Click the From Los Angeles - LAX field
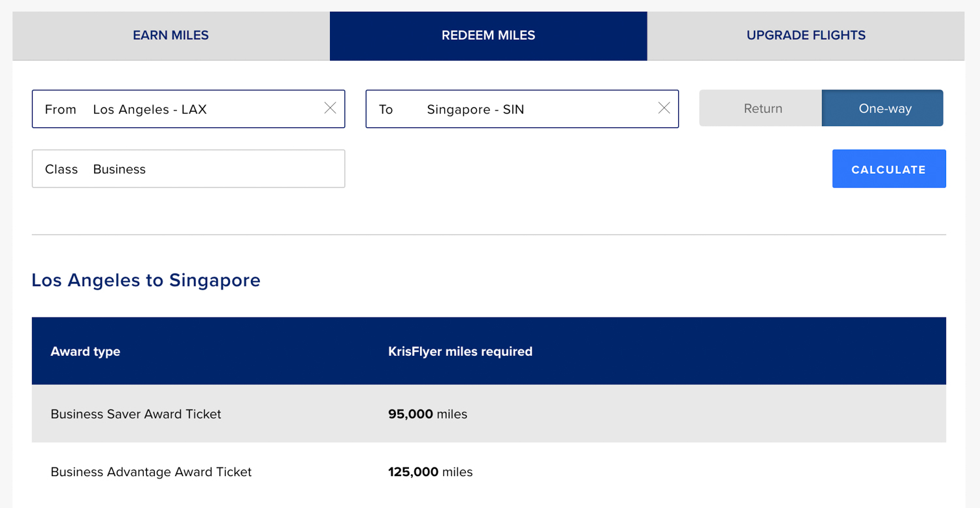 [x=188, y=109]
